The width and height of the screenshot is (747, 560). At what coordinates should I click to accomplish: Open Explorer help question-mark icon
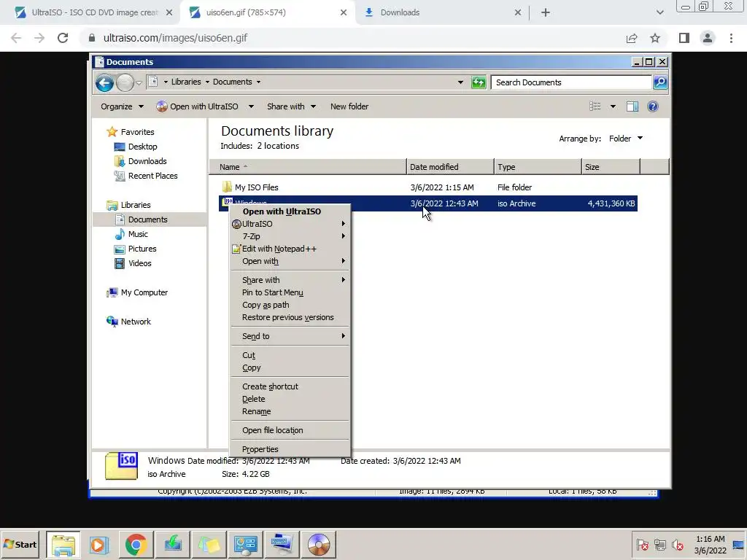[653, 106]
